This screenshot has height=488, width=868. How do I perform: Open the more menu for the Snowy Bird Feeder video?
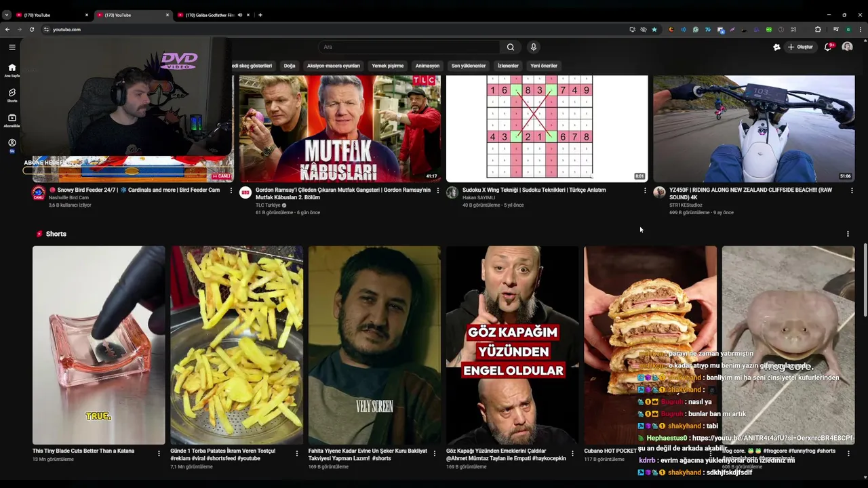point(231,190)
